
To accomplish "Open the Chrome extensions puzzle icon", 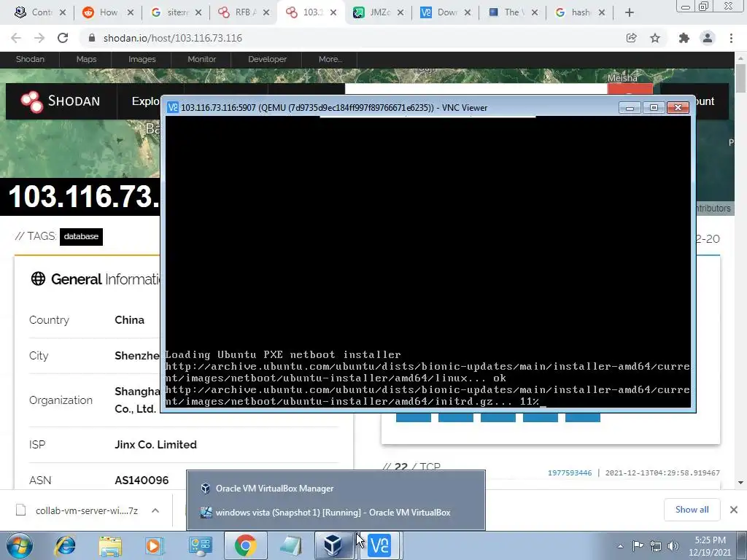I will point(684,38).
